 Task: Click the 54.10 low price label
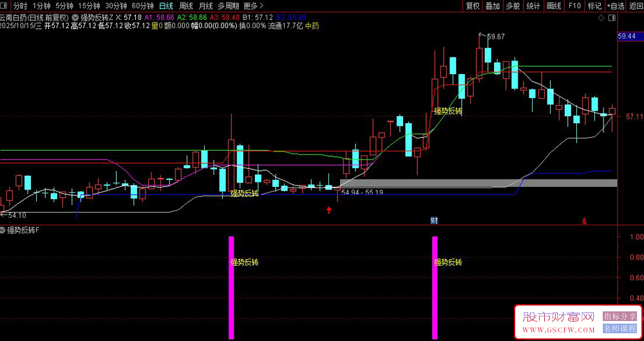pos(17,215)
